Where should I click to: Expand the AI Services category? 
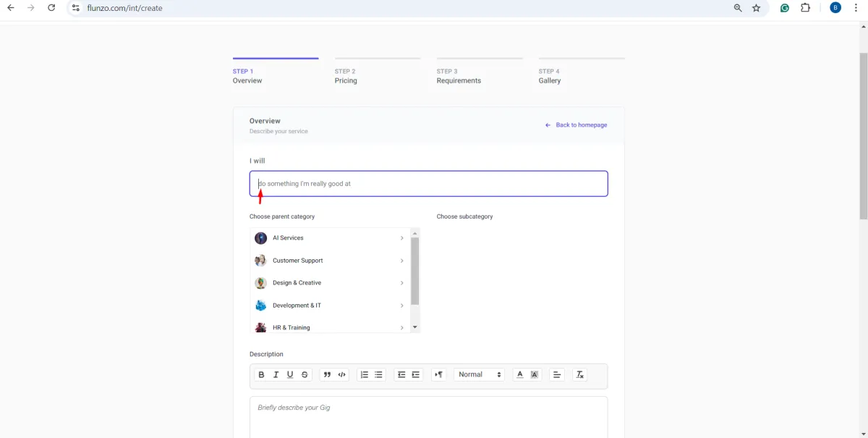[x=401, y=238]
